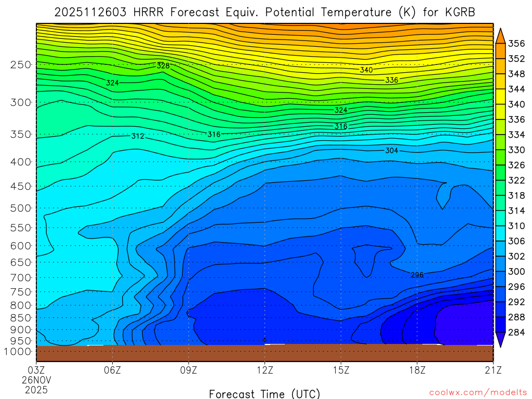Click the 600 pressure axis label
532x399 pixels.
tap(21, 246)
